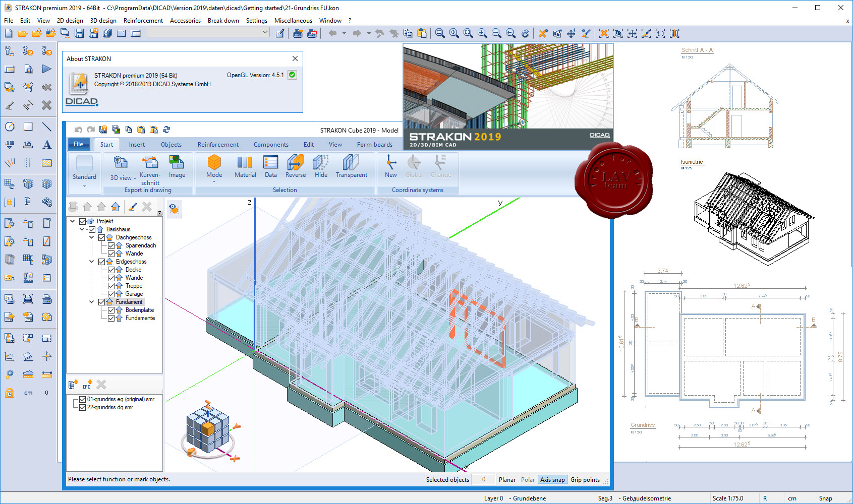Screen dimensions: 853x504
Task: Toggle the Bodenplatte checkbox
Action: click(x=111, y=310)
